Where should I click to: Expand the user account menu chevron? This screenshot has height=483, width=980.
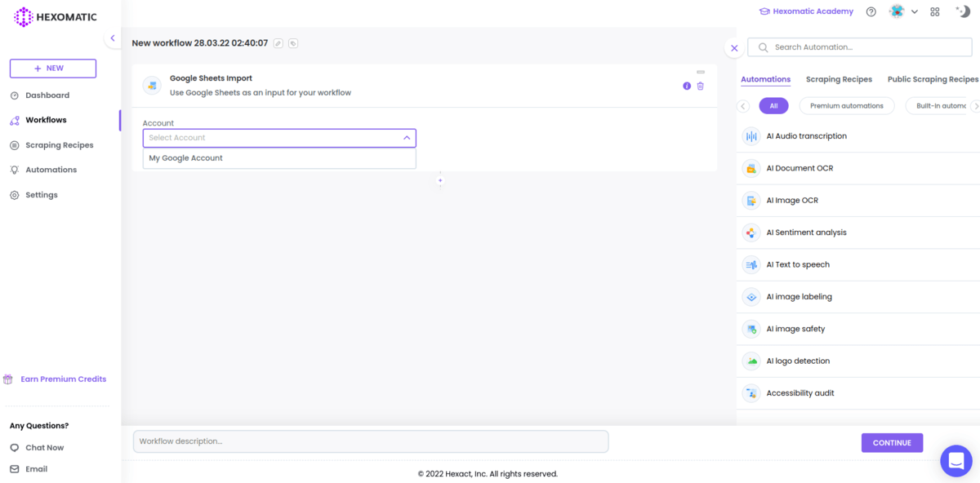tap(915, 11)
